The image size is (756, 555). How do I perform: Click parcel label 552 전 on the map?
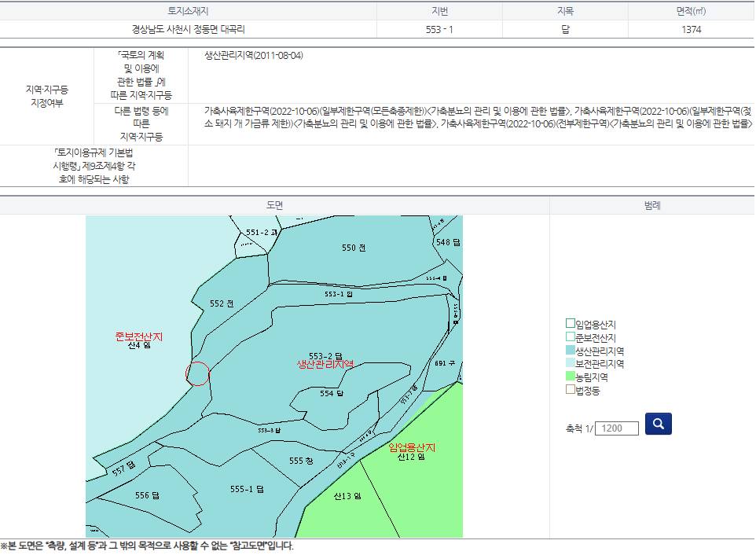pyautogui.click(x=222, y=303)
